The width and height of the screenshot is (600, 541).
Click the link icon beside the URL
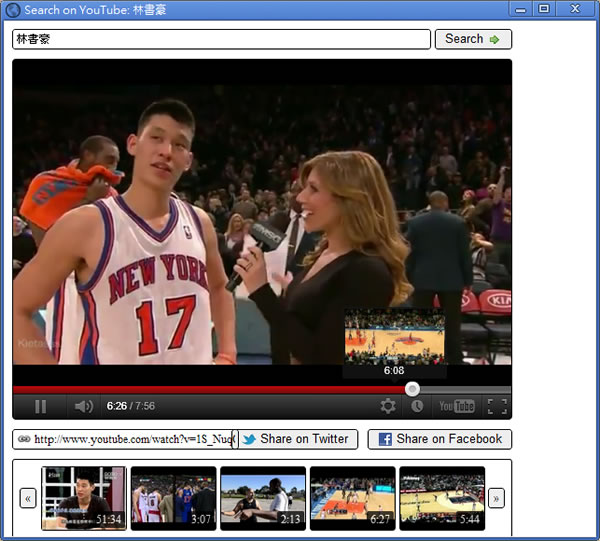(24, 439)
